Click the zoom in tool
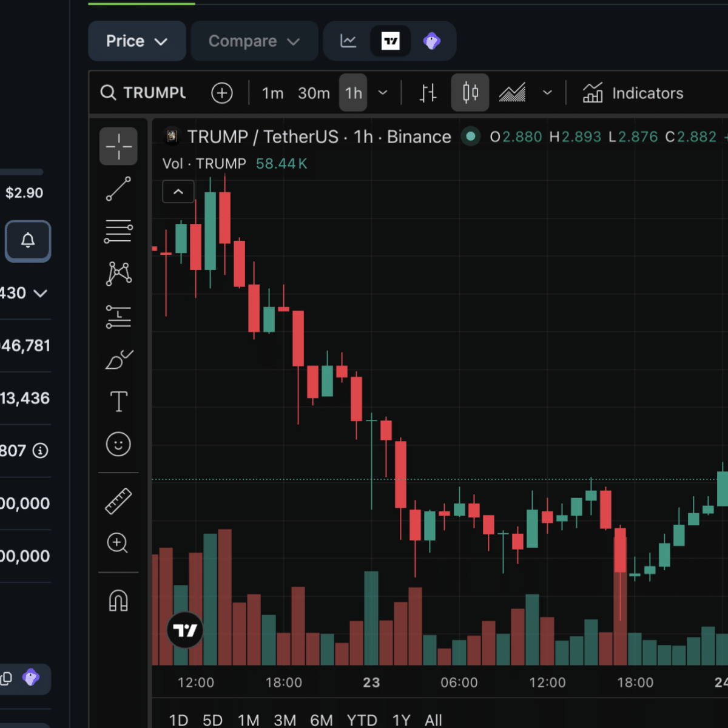 click(x=118, y=543)
